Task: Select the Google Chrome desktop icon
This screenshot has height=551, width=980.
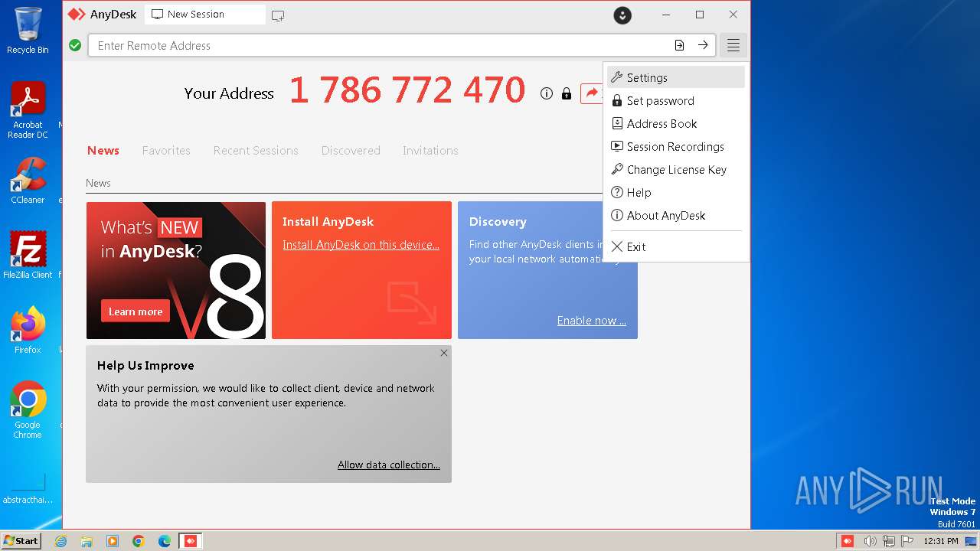Action: coord(28,409)
